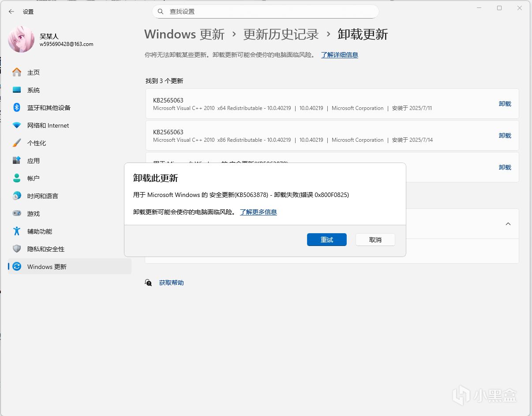Click the user name 吴某人
Image resolution: width=532 pixels, height=416 pixels.
(49, 36)
